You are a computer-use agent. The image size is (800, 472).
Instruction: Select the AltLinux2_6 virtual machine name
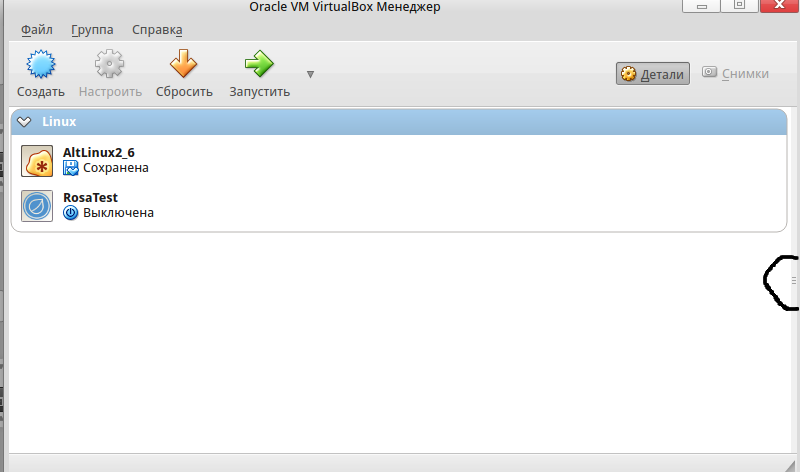[98, 153]
